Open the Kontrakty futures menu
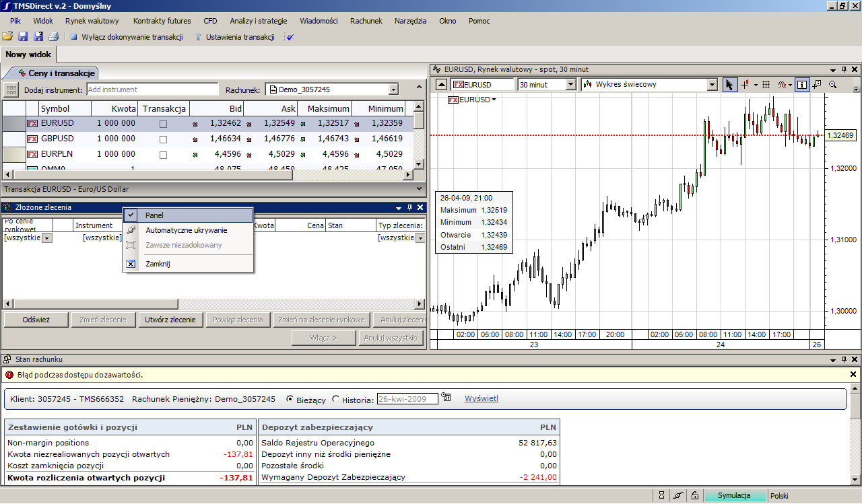Viewport: 862px width, 504px height. (x=162, y=21)
